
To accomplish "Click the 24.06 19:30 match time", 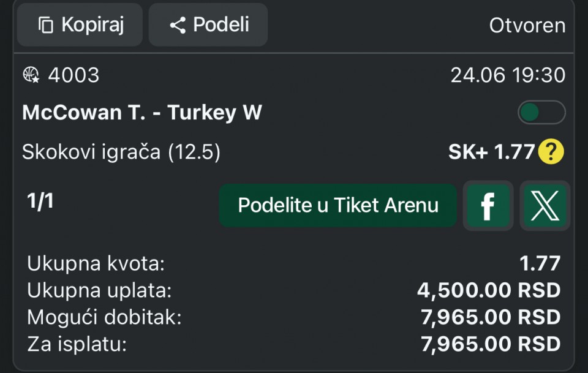I will (x=508, y=75).
